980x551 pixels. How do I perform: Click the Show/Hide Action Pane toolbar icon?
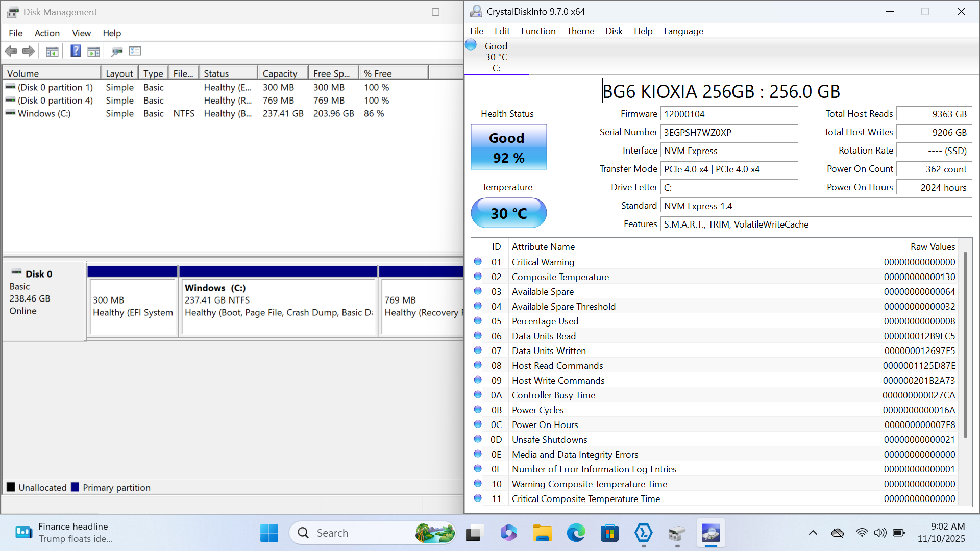pyautogui.click(x=93, y=51)
